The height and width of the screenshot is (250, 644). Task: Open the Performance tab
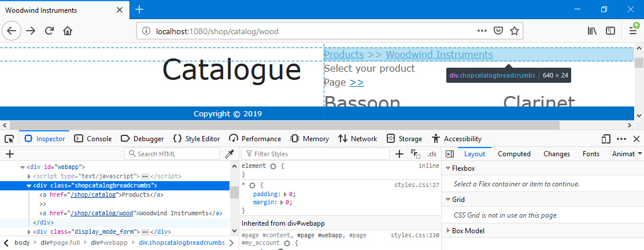(x=255, y=139)
